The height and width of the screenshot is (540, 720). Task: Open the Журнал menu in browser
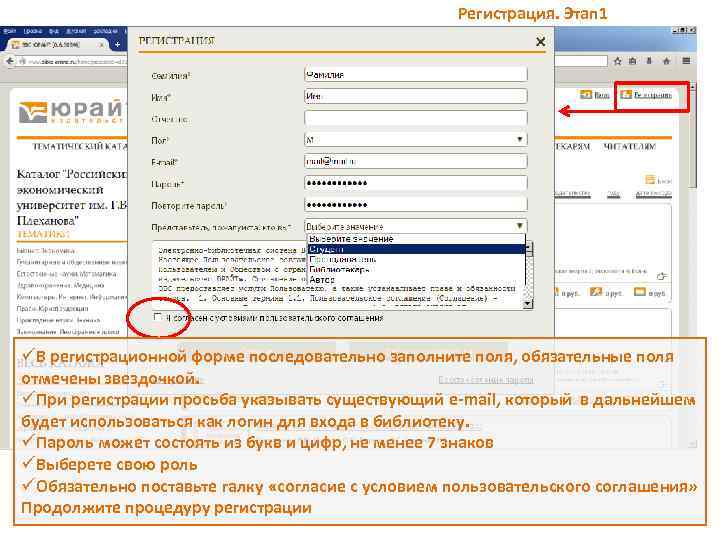[x=76, y=31]
